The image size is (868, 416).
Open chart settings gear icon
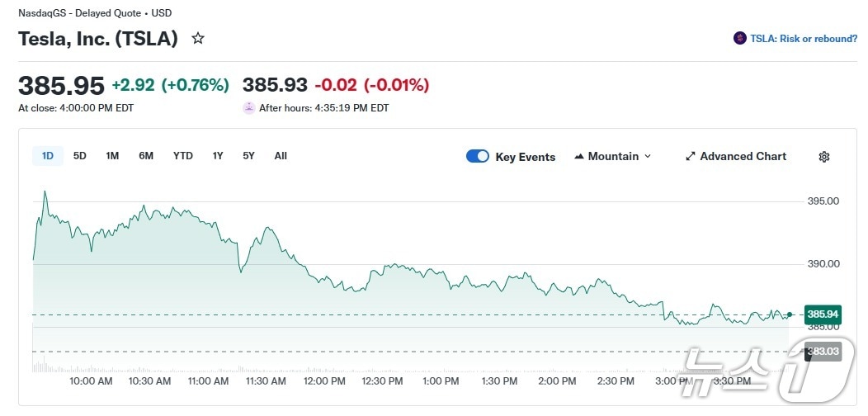pyautogui.click(x=823, y=157)
